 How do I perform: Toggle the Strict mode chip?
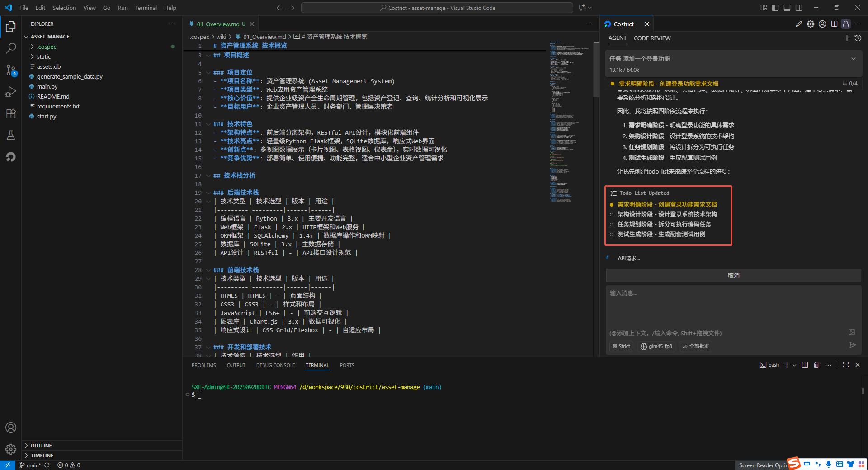point(622,346)
